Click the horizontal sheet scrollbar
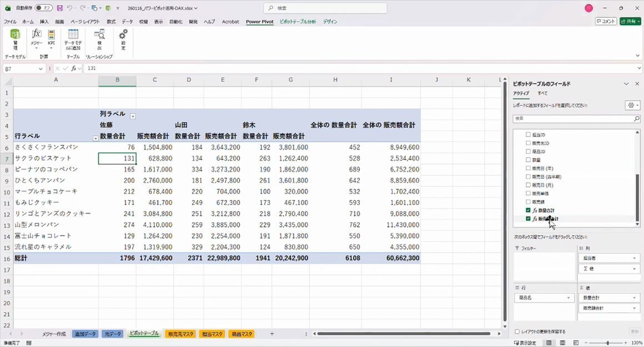Viewport: 644px width, 347px height. click(404, 334)
